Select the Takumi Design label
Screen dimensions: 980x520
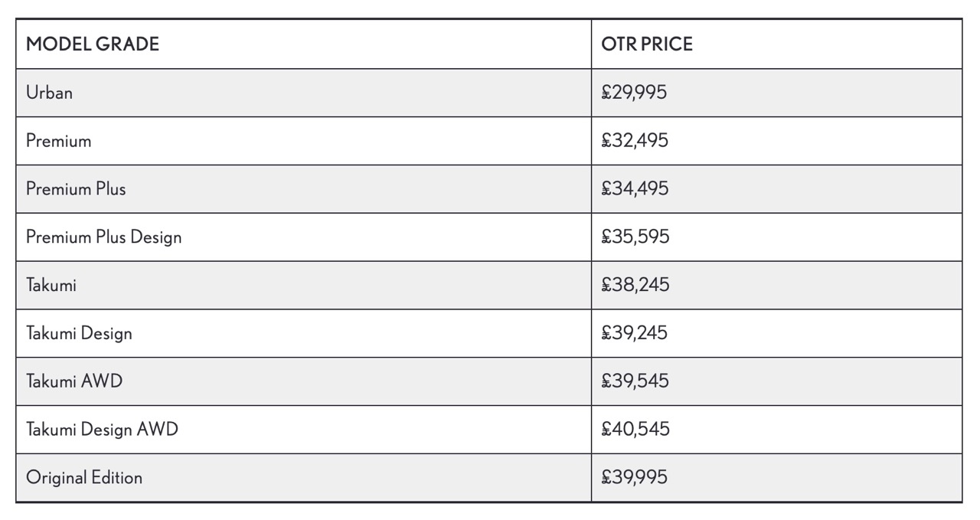(79, 333)
